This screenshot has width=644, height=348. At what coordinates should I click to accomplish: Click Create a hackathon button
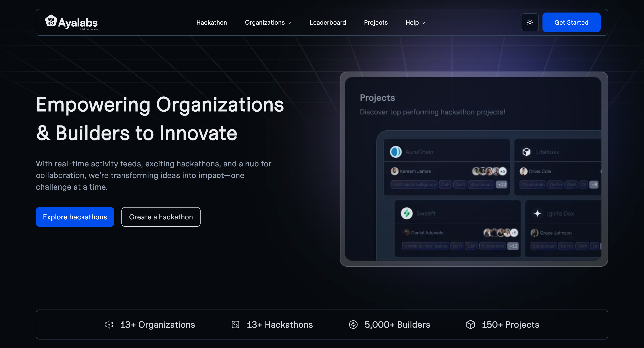(x=161, y=217)
